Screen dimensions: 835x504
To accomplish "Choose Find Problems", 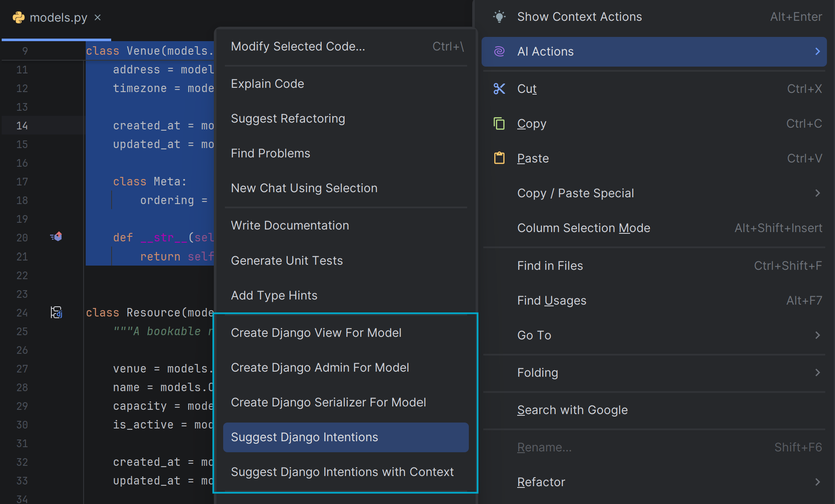I will point(346,153).
